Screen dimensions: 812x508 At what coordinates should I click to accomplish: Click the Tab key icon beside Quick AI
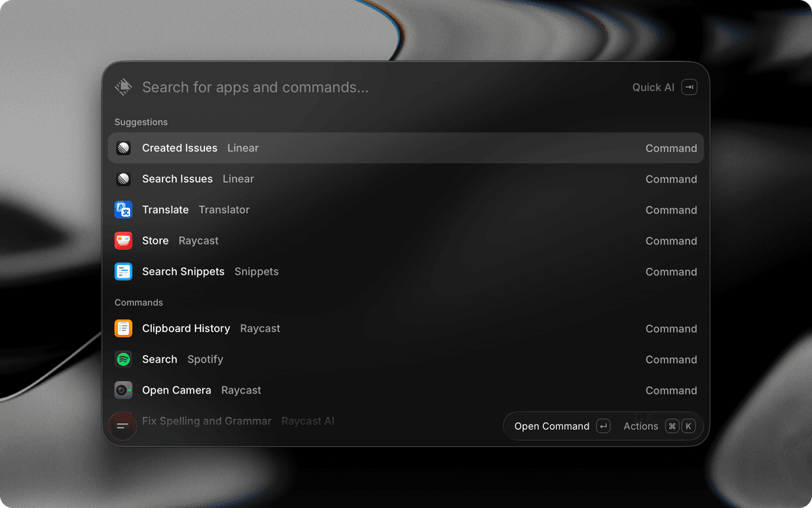click(689, 87)
